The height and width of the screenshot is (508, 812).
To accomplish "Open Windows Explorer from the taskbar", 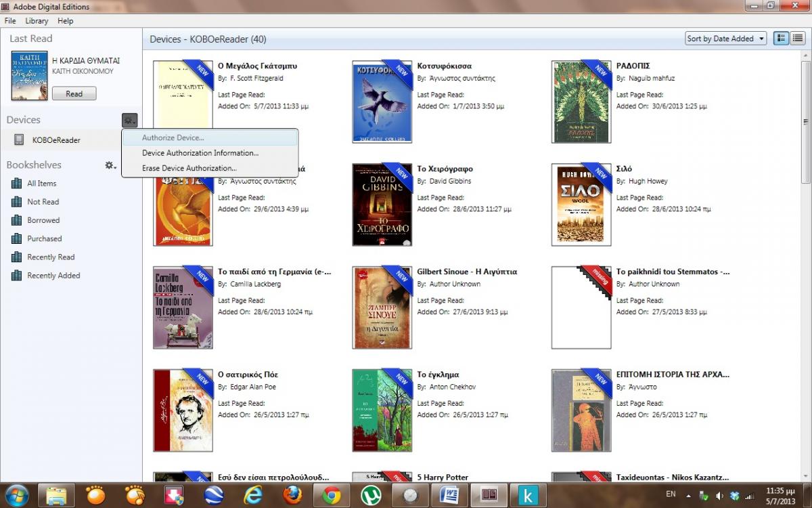I will pos(55,496).
